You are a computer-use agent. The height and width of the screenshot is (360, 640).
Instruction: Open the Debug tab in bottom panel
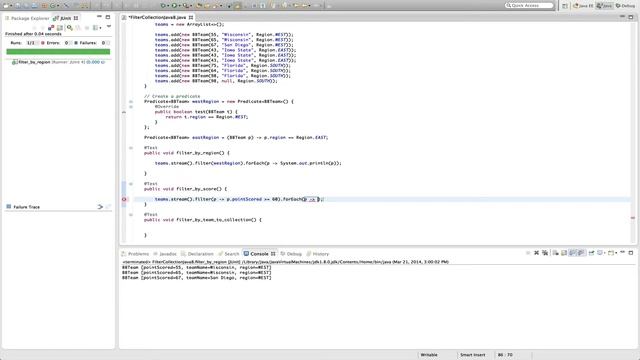[x=291, y=254]
